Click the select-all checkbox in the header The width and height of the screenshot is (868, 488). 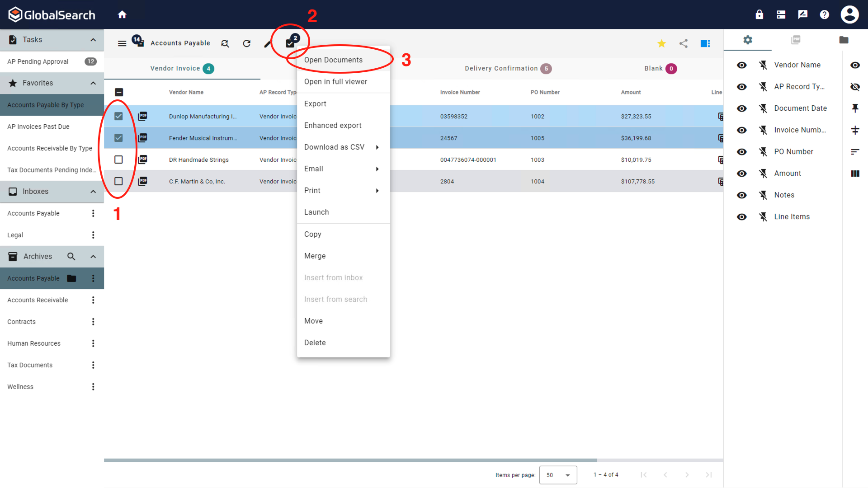click(119, 92)
